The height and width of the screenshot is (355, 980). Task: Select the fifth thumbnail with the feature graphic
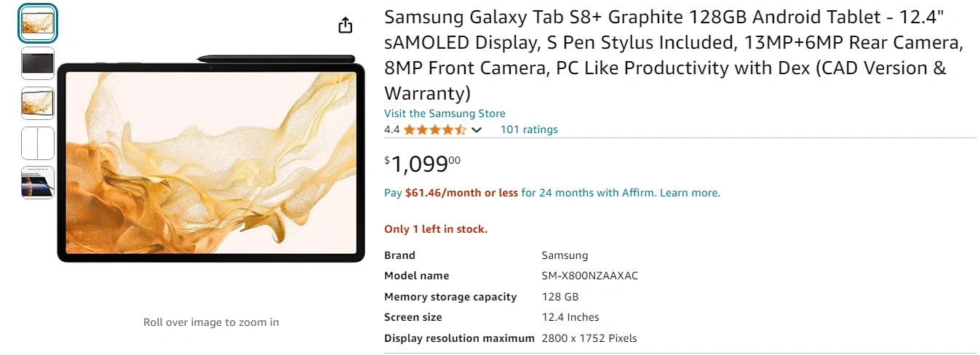[x=38, y=182]
